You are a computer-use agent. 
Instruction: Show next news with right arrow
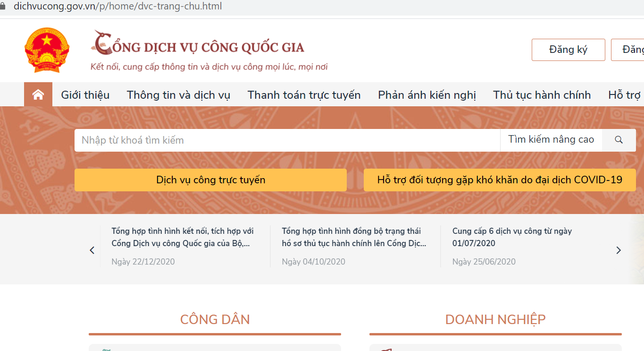[619, 250]
